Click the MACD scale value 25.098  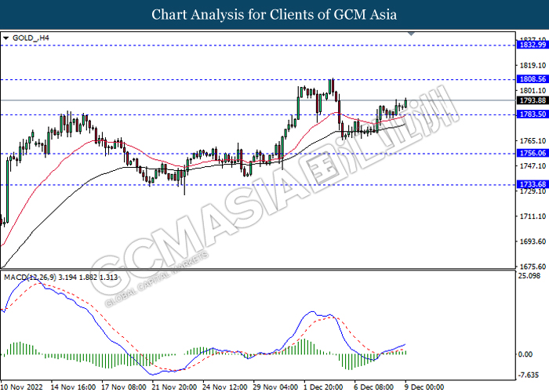coord(529,276)
